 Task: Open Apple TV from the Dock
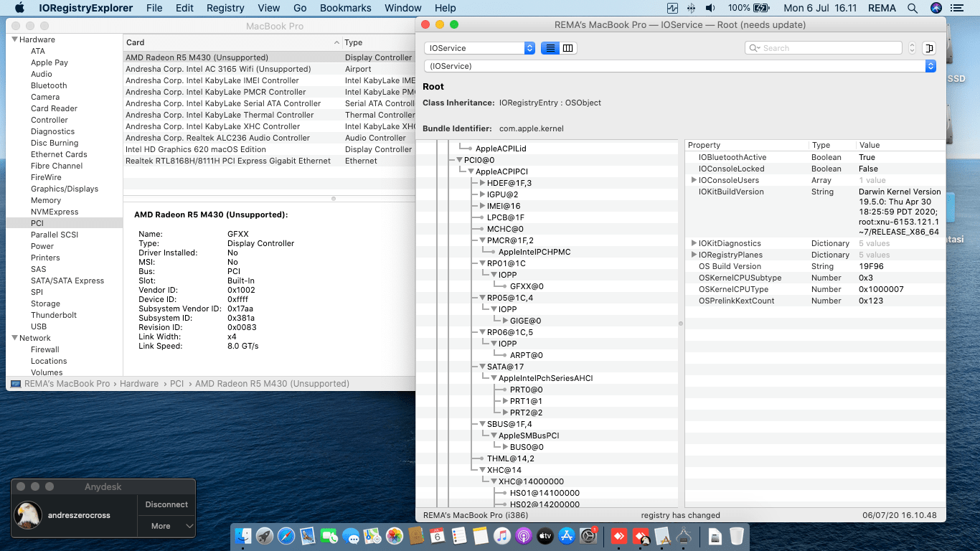[x=545, y=536]
